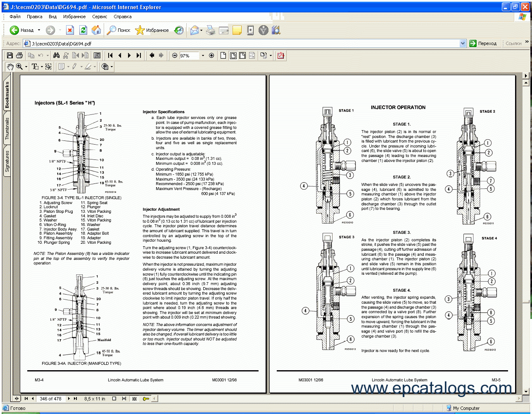Stop loading with the red X icon
532x414 pixels.
point(70,30)
